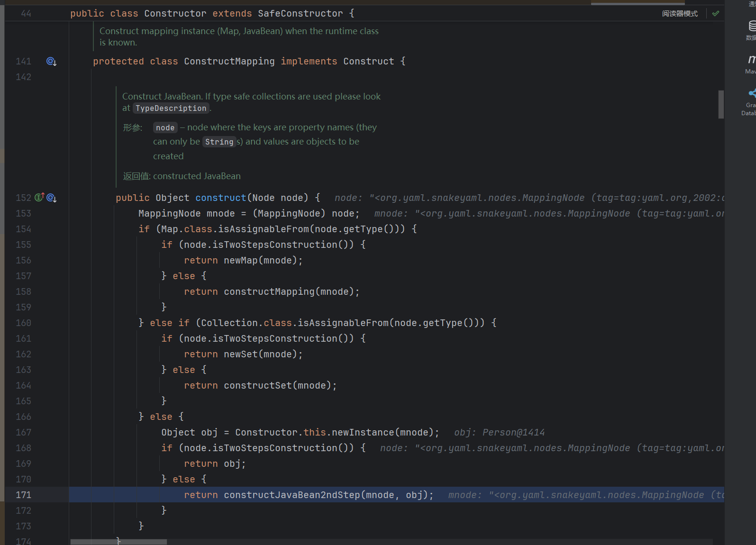The width and height of the screenshot is (756, 545).
Task: Open the Notifications tool window
Action: (752, 3)
